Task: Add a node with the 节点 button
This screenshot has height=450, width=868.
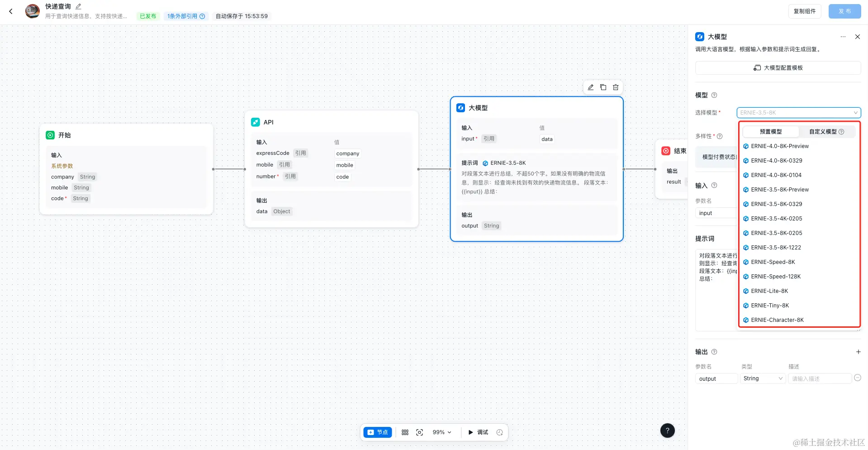Action: point(378,432)
